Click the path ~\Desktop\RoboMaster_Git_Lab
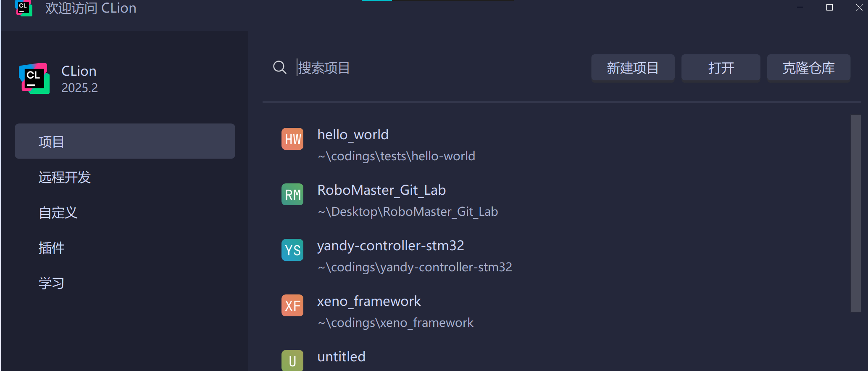The image size is (868, 371). [408, 212]
